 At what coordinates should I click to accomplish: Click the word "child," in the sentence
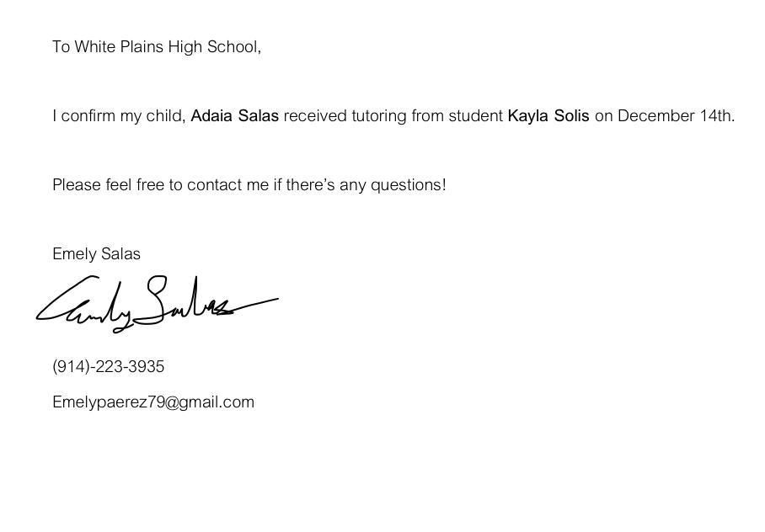(x=166, y=116)
